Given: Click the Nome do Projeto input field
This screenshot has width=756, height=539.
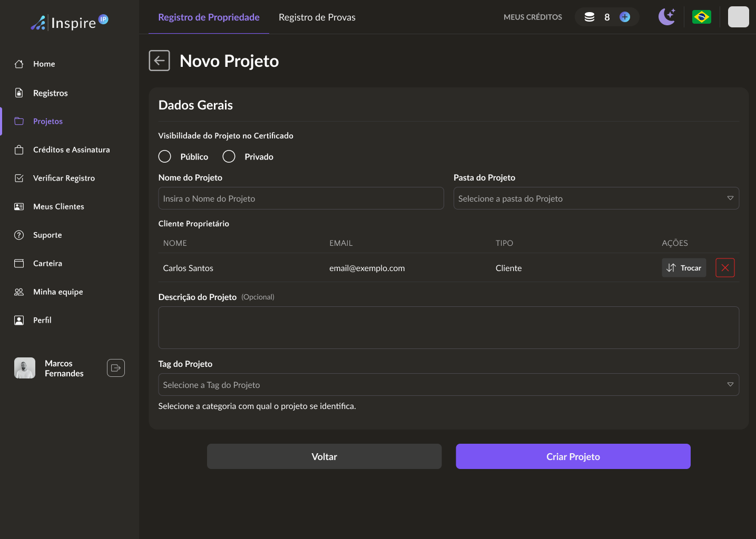Looking at the screenshot, I should 301,198.
